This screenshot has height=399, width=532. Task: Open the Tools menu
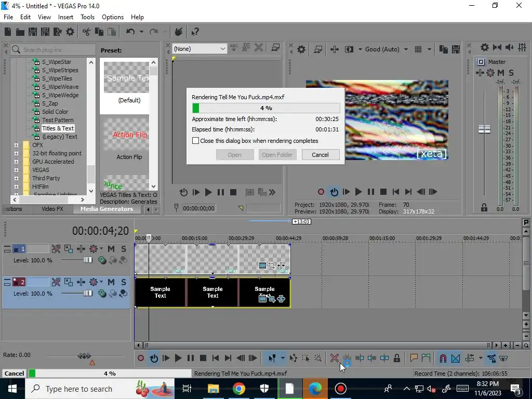tap(87, 17)
